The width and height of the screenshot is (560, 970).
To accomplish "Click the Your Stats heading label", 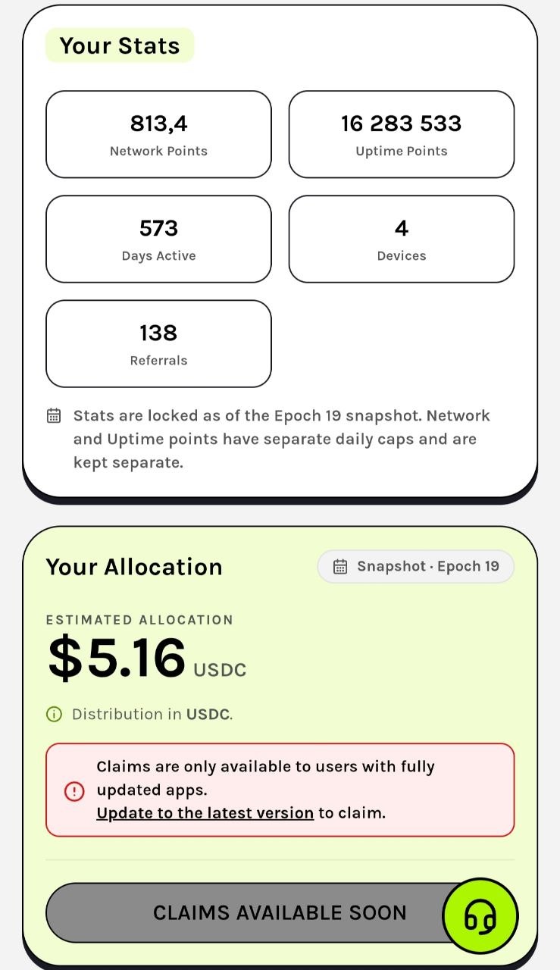I will tap(120, 45).
